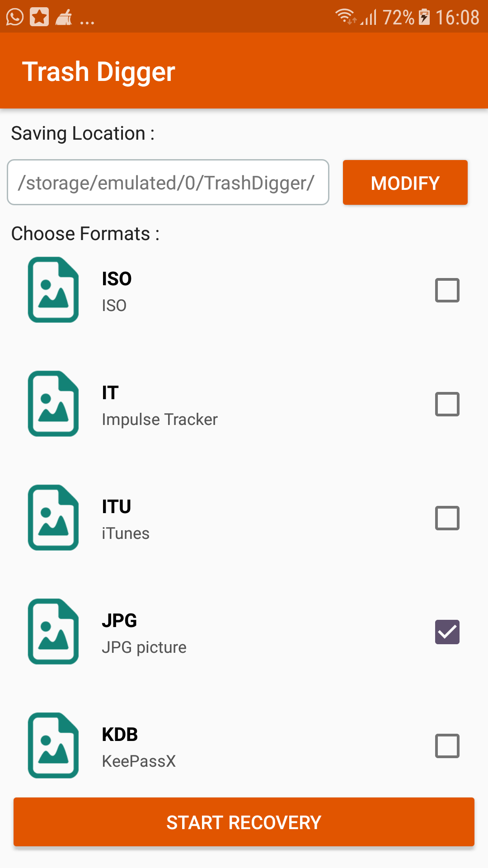
Task: Tap the KeePassX KDB file icon
Action: pyautogui.click(x=53, y=745)
